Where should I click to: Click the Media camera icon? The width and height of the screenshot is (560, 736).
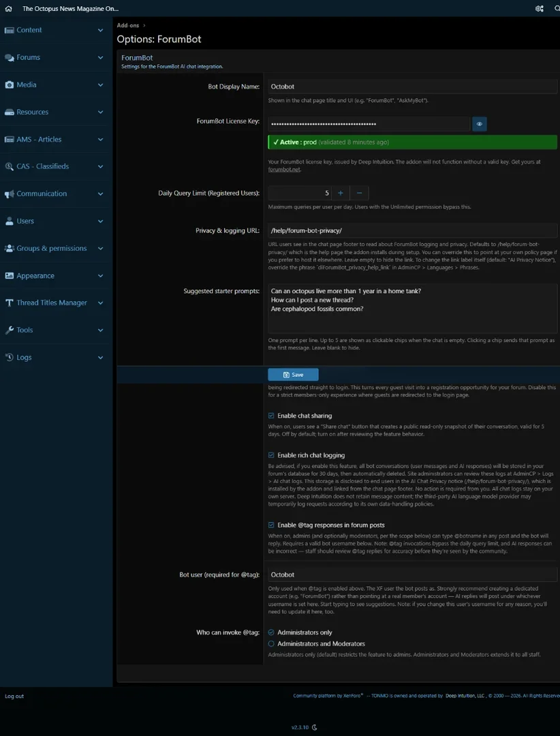10,85
